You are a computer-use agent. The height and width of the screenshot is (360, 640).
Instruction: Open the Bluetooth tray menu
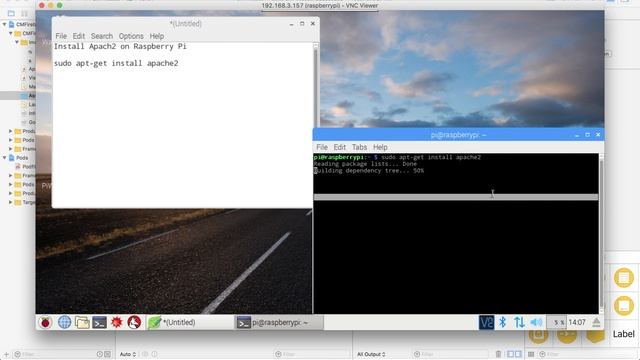click(503, 322)
